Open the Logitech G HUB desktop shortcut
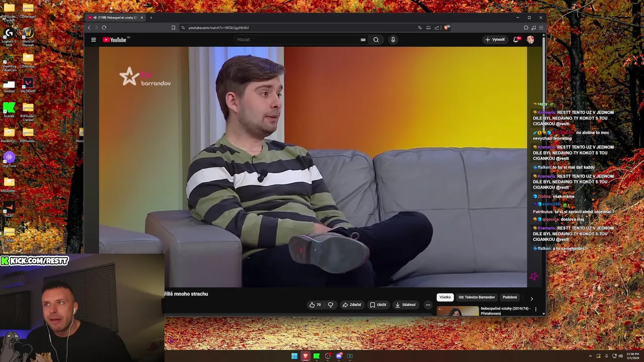This screenshot has width=644, height=362. (x=9, y=36)
